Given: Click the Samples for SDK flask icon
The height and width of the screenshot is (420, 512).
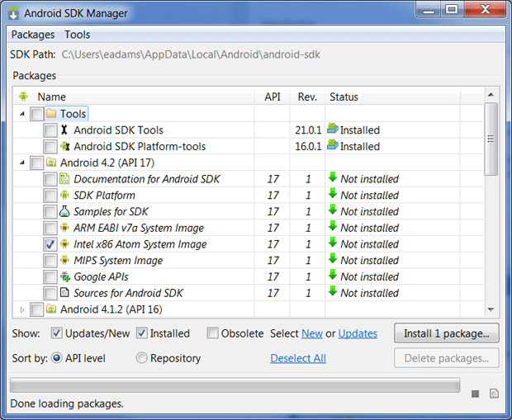Looking at the screenshot, I should [64, 211].
